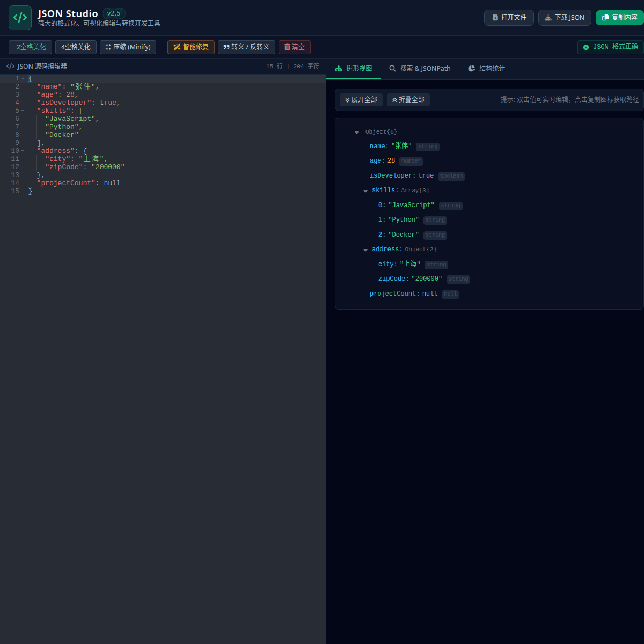This screenshot has width=644, height=644.
Task: Click zipCode value "200000" in tree
Action: pos(427,279)
